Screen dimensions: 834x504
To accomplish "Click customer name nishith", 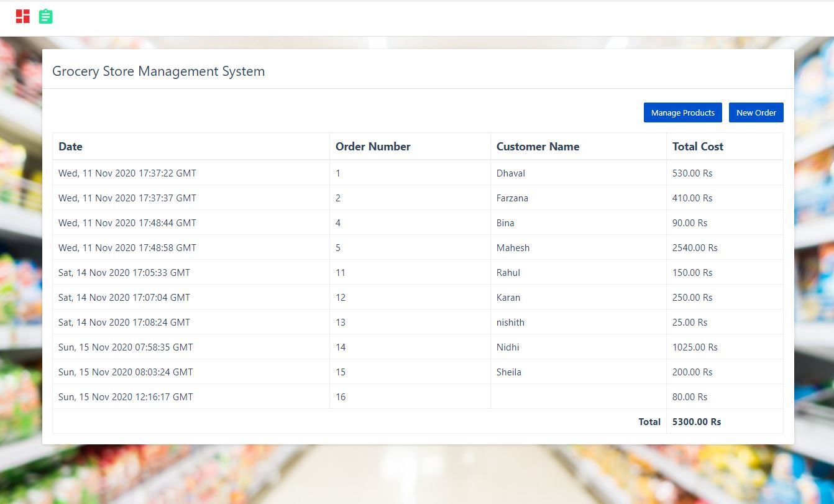I will click(x=511, y=323).
